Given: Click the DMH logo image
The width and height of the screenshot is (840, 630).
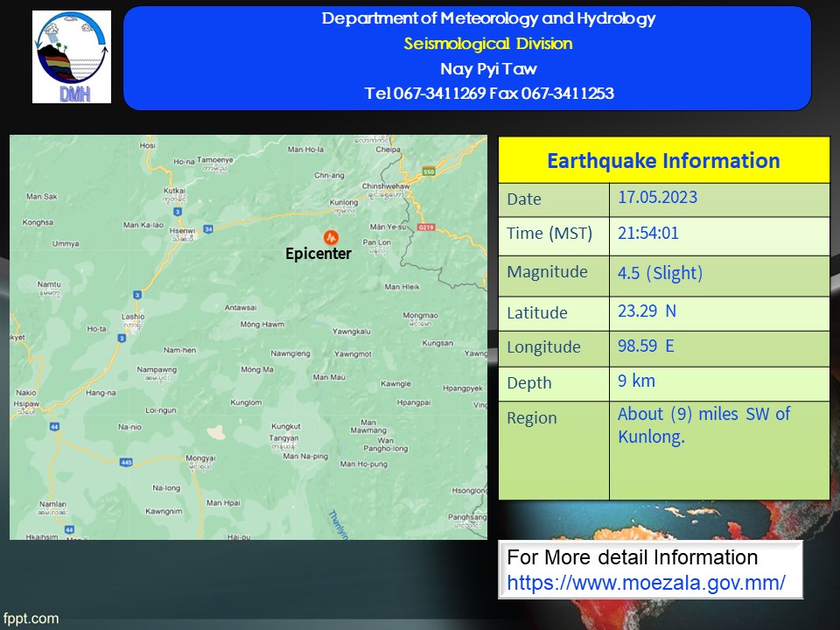Looking at the screenshot, I should pos(72,57).
